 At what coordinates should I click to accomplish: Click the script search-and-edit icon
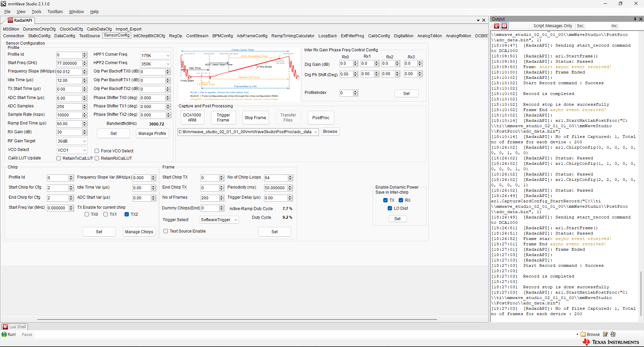click(x=613, y=334)
